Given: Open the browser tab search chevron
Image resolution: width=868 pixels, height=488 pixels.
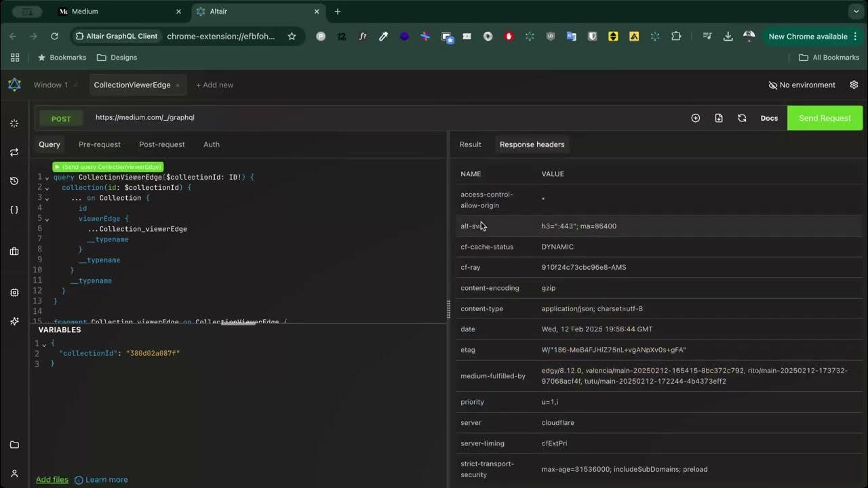Looking at the screenshot, I should click(856, 12).
